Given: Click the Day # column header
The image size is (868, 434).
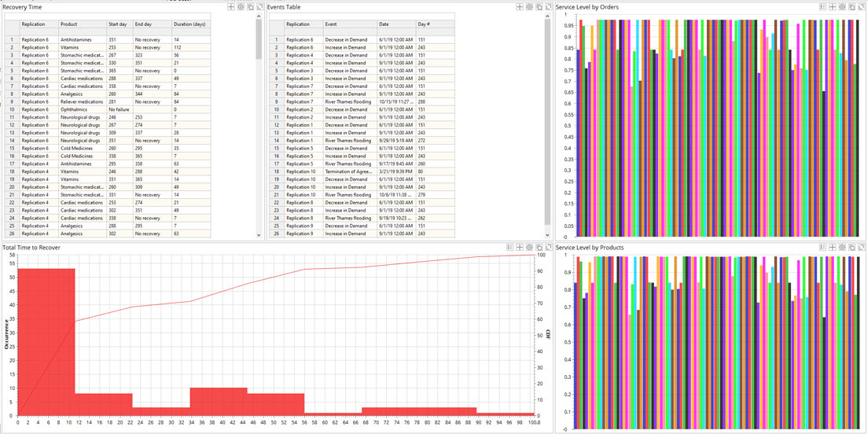Looking at the screenshot, I should pos(424,24).
